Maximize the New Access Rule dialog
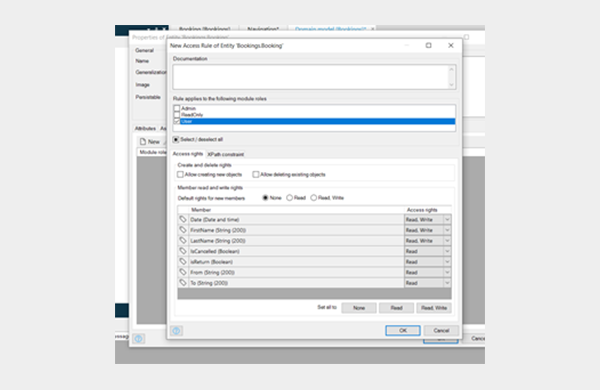The height and width of the screenshot is (390, 600). (x=429, y=45)
